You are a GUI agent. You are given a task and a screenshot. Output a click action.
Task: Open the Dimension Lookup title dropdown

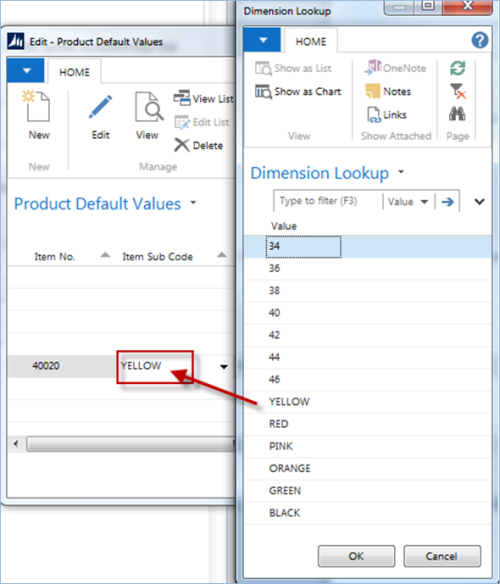pos(401,172)
